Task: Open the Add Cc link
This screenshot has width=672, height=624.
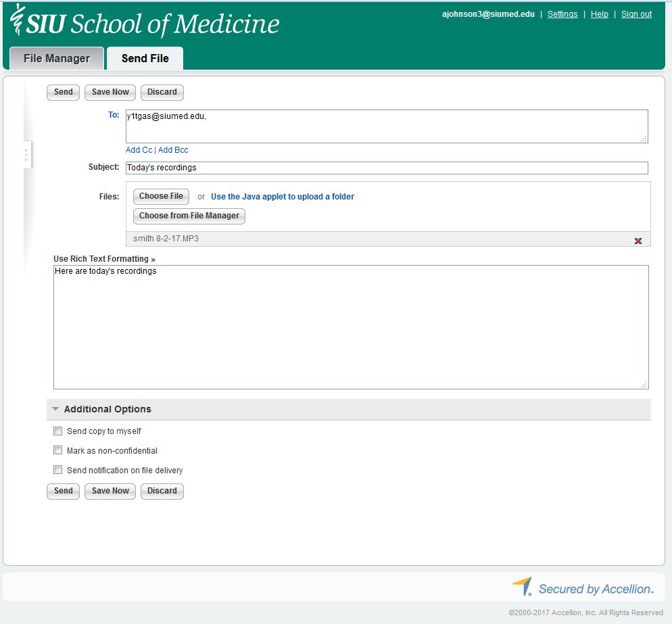Action: point(139,150)
